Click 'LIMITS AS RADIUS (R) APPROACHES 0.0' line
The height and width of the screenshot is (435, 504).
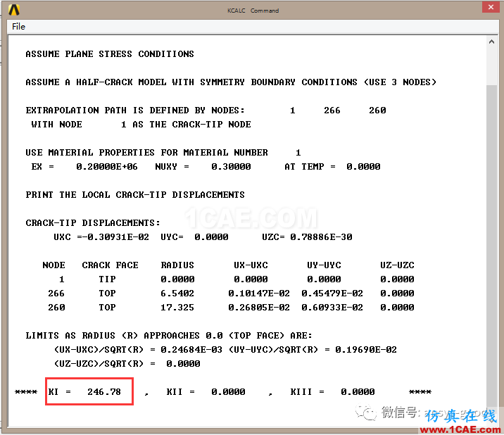(x=169, y=336)
